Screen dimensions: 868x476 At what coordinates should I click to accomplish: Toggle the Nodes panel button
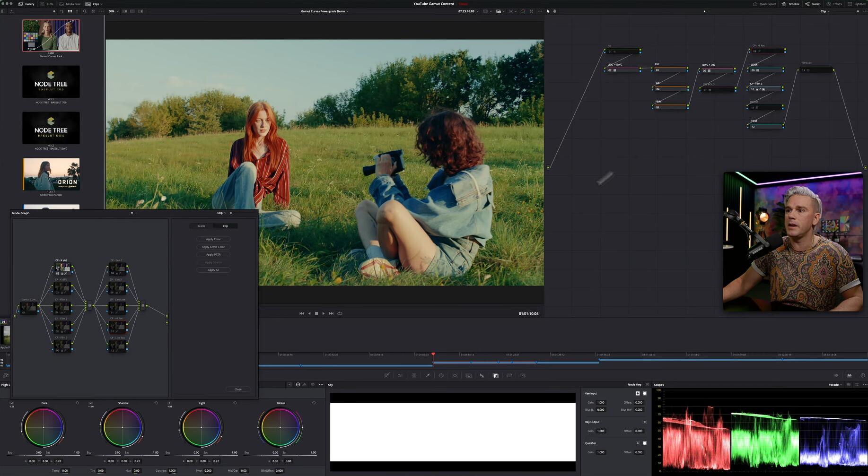813,4
